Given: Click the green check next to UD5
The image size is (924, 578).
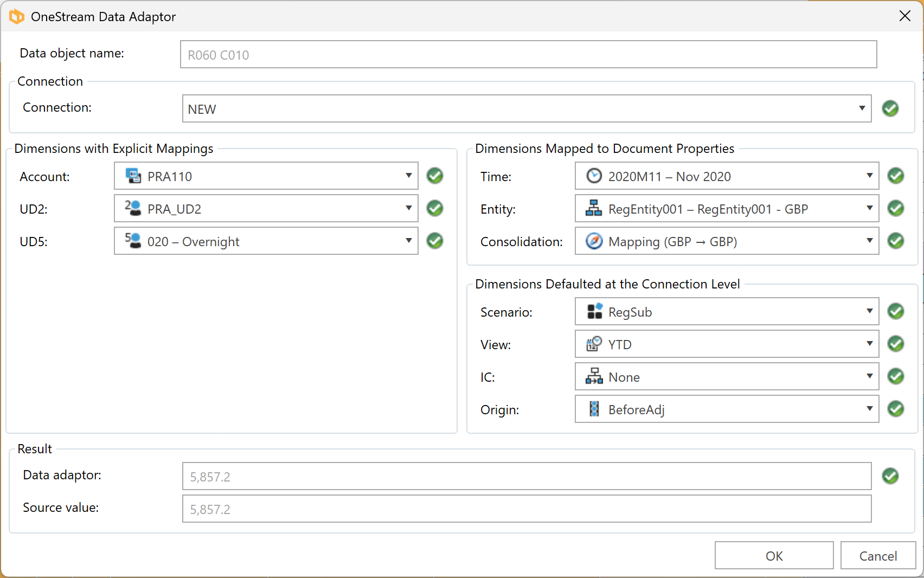Looking at the screenshot, I should (x=435, y=241).
